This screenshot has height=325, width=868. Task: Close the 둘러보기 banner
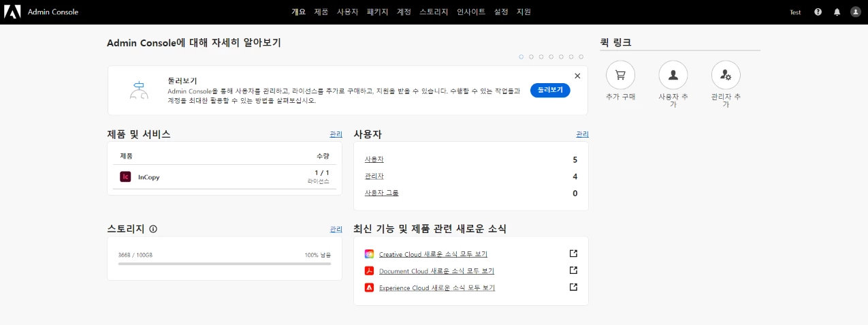click(577, 76)
